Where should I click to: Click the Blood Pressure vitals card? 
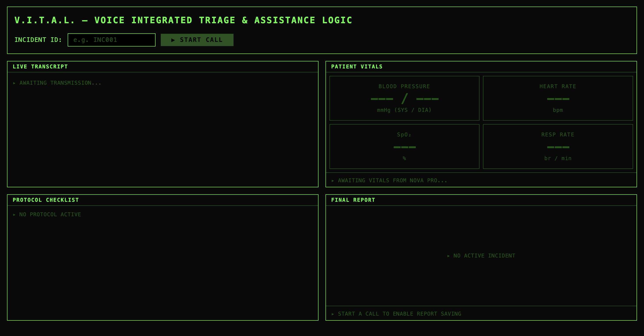point(404,98)
